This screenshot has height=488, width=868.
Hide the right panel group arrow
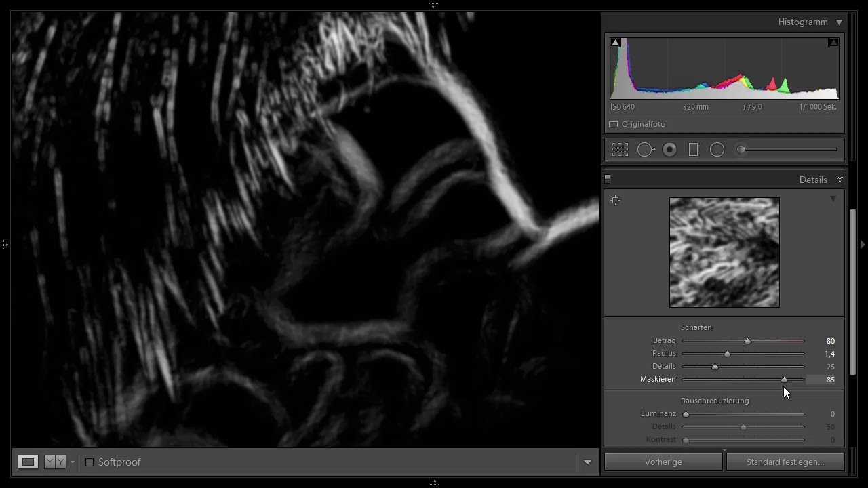[863, 244]
